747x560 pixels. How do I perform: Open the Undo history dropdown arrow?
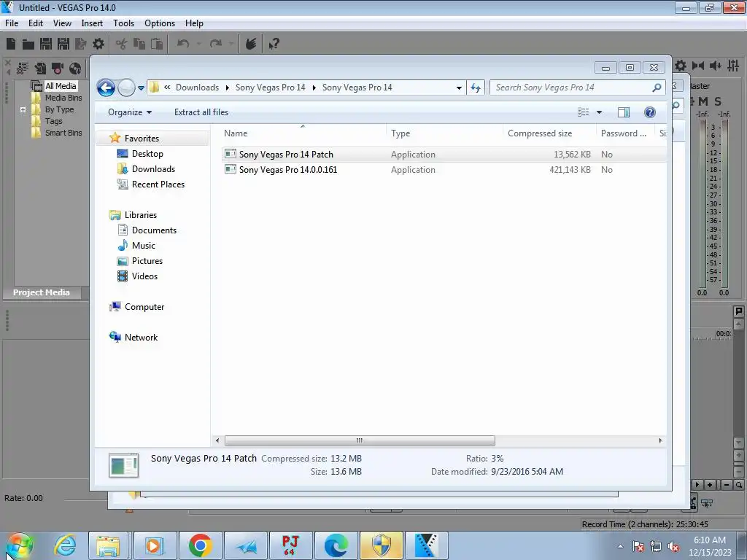coord(199,44)
